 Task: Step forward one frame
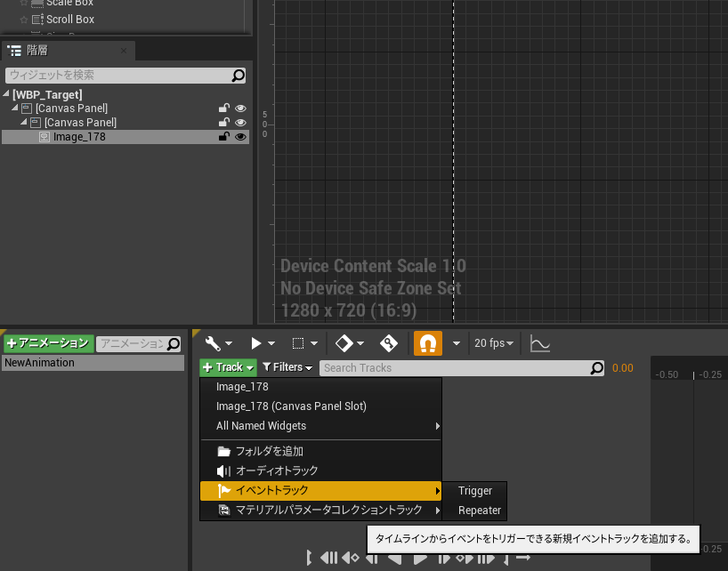click(444, 559)
